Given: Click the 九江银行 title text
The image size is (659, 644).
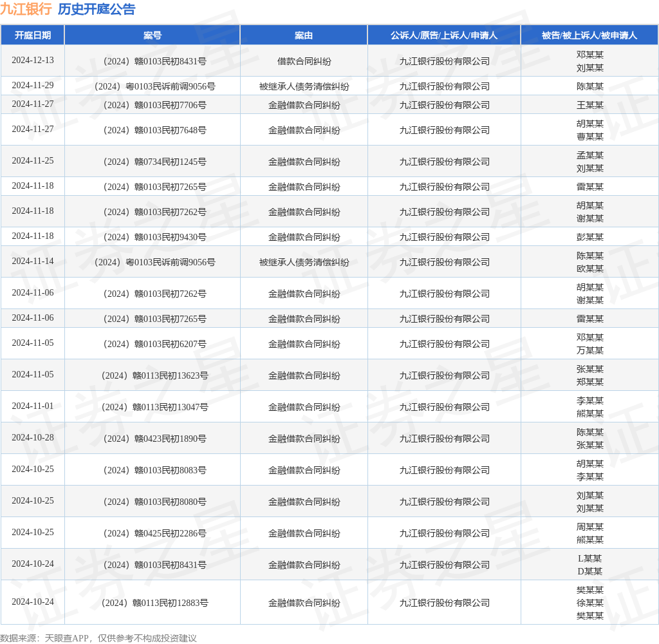Looking at the screenshot, I should click(x=26, y=9).
